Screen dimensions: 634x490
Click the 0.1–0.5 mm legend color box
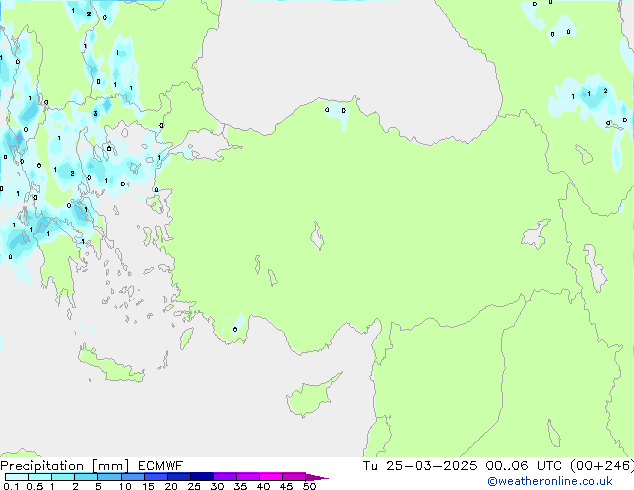(17, 477)
